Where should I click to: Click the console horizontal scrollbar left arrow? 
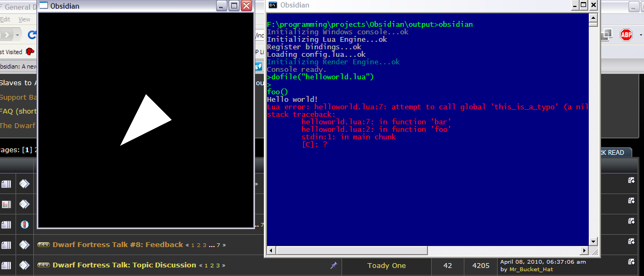coord(271,250)
